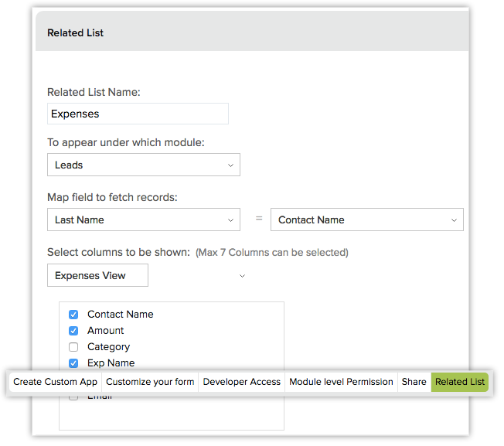
Task: Open the Expenses View dropdown box
Action: point(97,275)
